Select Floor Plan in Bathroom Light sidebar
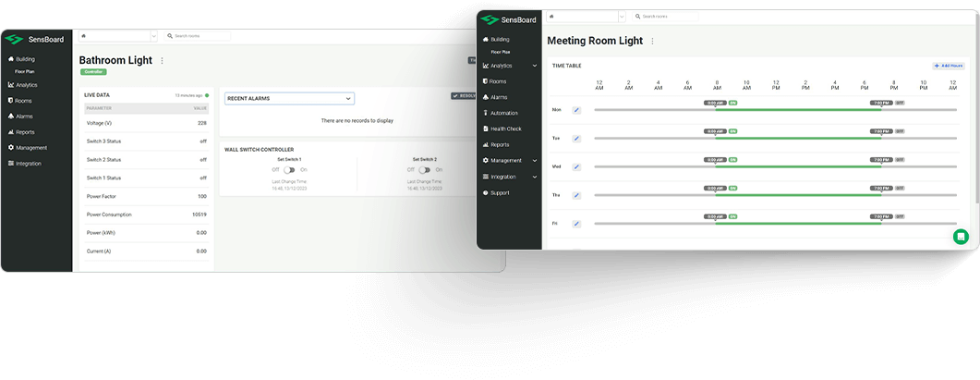Image resolution: width=980 pixels, height=380 pixels. 25,71
